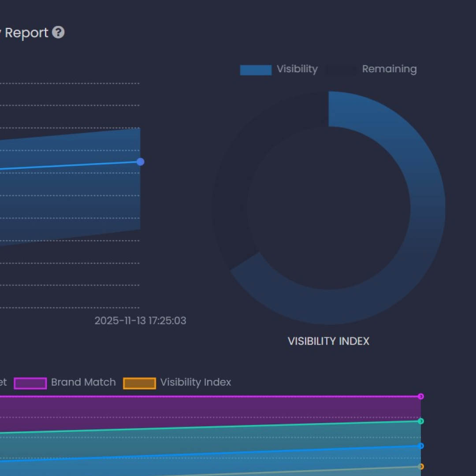Hide Visibility Index series via legend label
The height and width of the screenshot is (476, 476).
[195, 382]
